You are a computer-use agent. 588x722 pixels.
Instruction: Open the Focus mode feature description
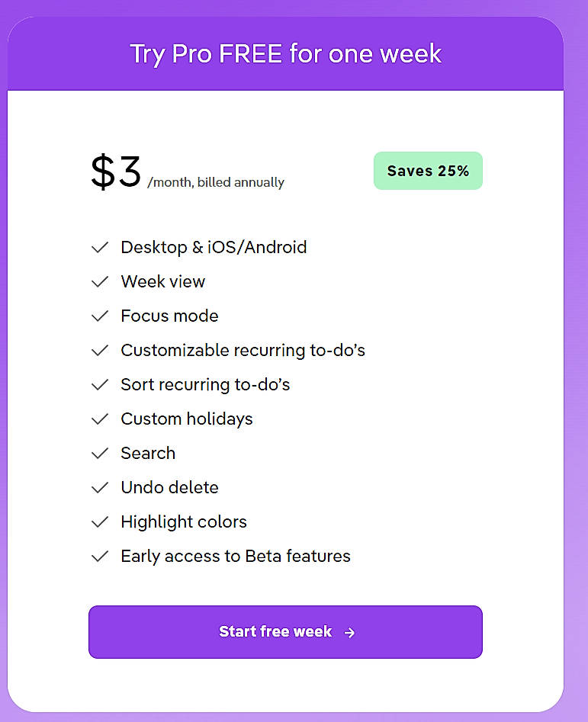[169, 316]
